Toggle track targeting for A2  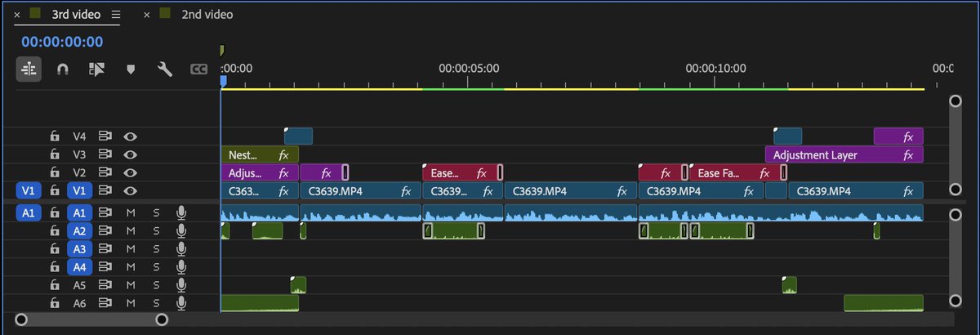tap(79, 231)
